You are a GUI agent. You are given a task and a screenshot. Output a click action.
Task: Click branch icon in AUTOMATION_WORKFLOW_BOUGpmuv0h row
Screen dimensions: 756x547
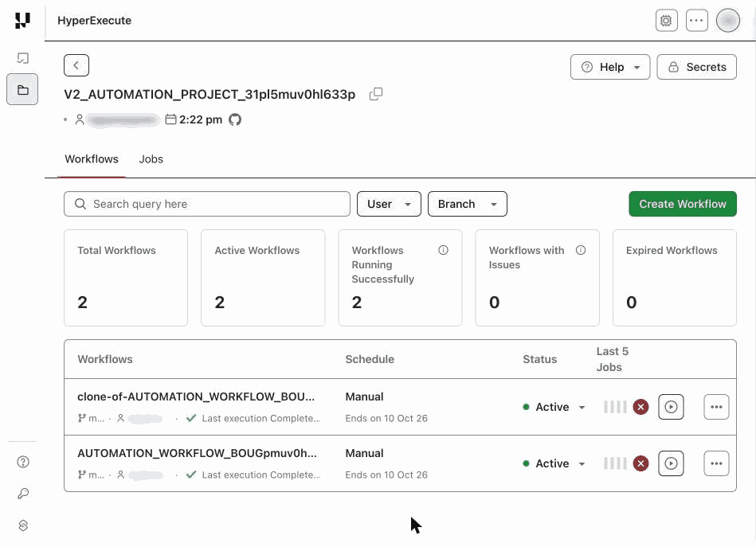[x=81, y=475]
